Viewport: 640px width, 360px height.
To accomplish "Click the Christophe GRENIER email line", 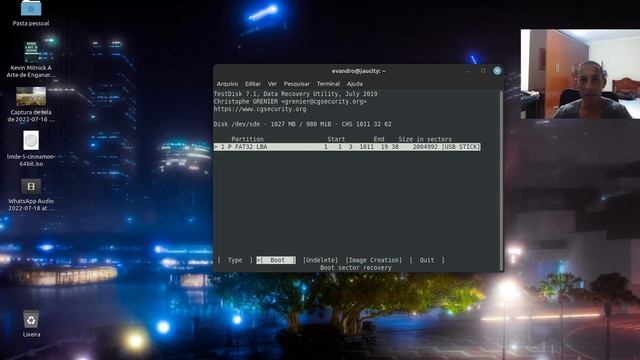I will 290,102.
